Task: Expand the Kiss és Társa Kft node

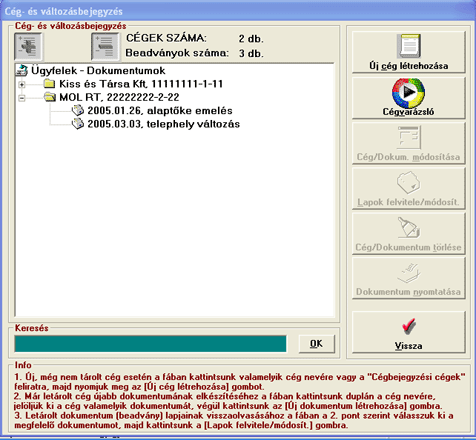Action: pos(22,84)
